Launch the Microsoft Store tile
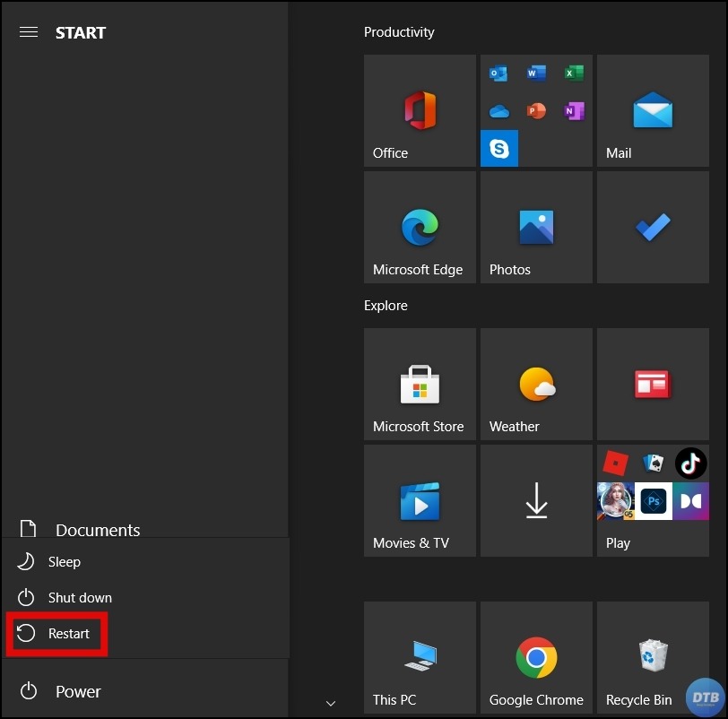 (420, 385)
